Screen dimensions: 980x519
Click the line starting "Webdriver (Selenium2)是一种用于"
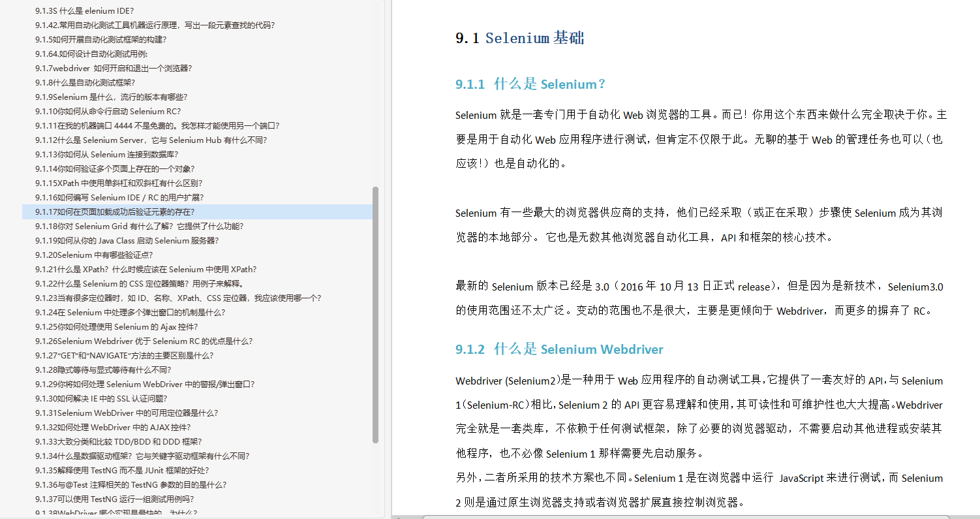click(x=699, y=381)
